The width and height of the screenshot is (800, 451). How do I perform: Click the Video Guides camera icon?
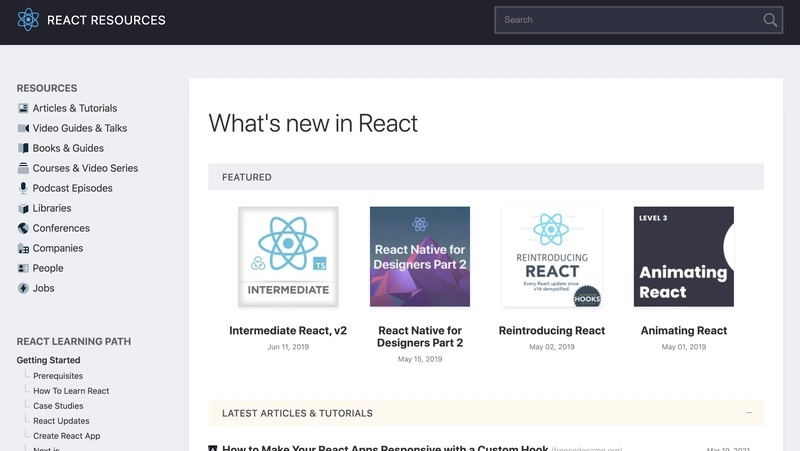tap(23, 128)
